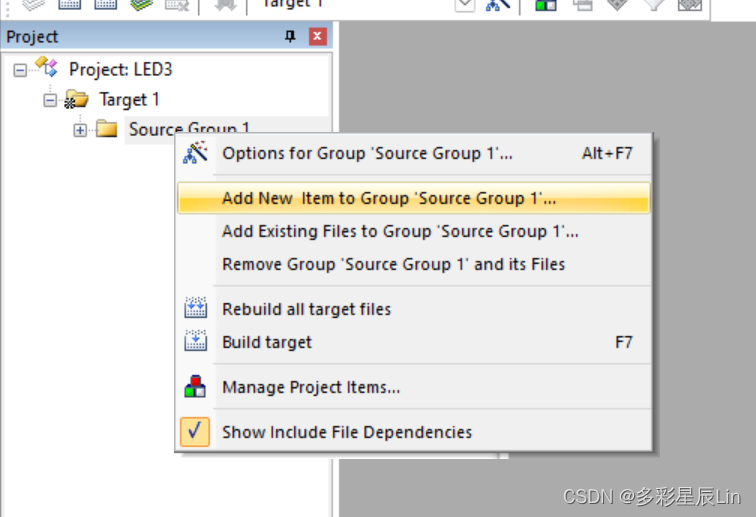The width and height of the screenshot is (756, 517).
Task: Select the Target 1 tree row
Action: point(129,100)
